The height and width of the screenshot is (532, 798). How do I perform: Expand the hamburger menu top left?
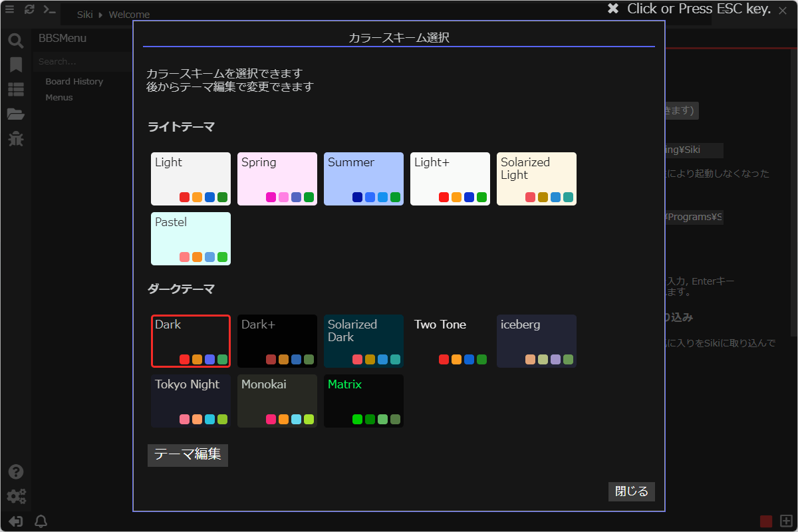(9, 10)
